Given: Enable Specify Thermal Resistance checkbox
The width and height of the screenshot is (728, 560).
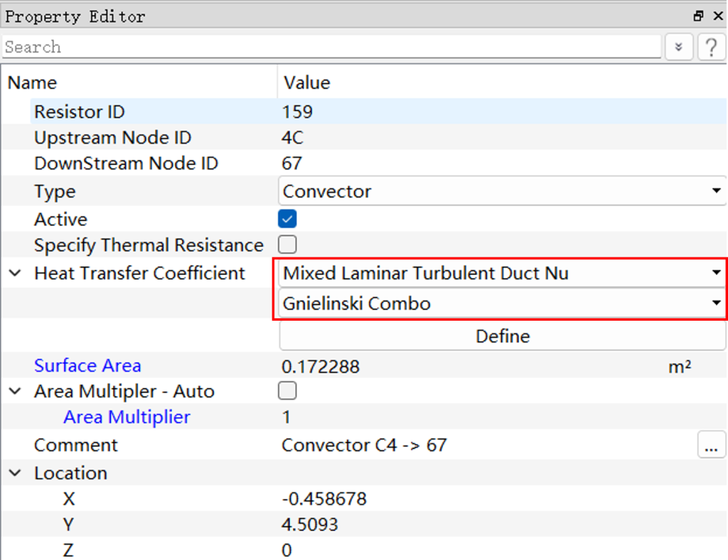Looking at the screenshot, I should click(287, 245).
